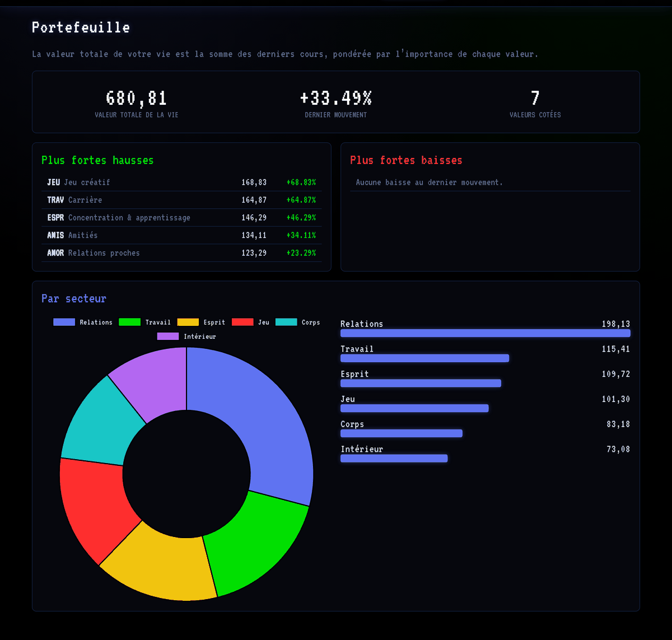
Task: Click the +23.29% change value
Action: tap(301, 253)
